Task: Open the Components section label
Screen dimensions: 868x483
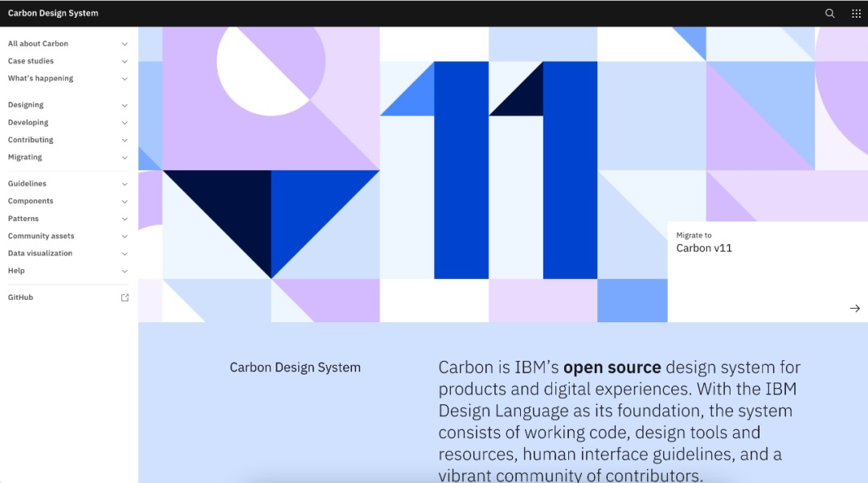Action: tap(31, 201)
